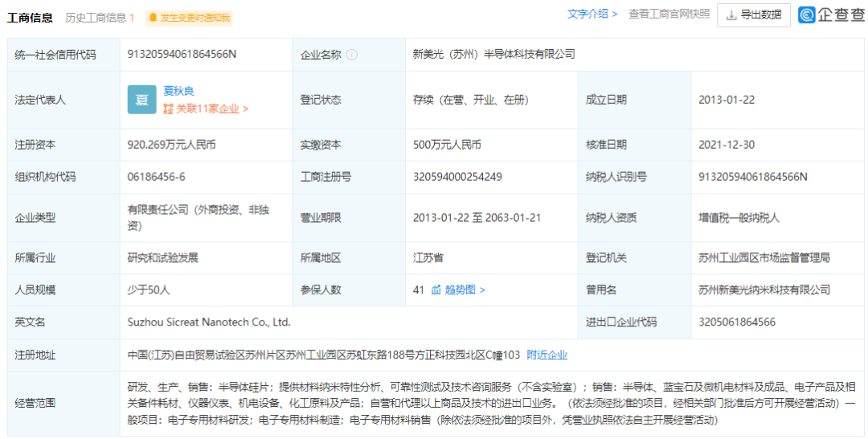The width and height of the screenshot is (868, 439).
Task: Click region value 江苏省
Action: [x=428, y=257]
